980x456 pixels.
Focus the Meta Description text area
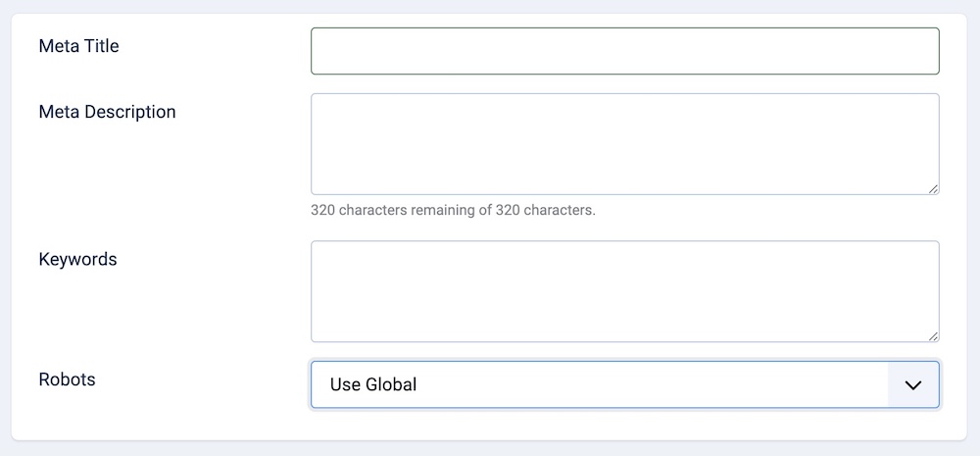pyautogui.click(x=624, y=143)
